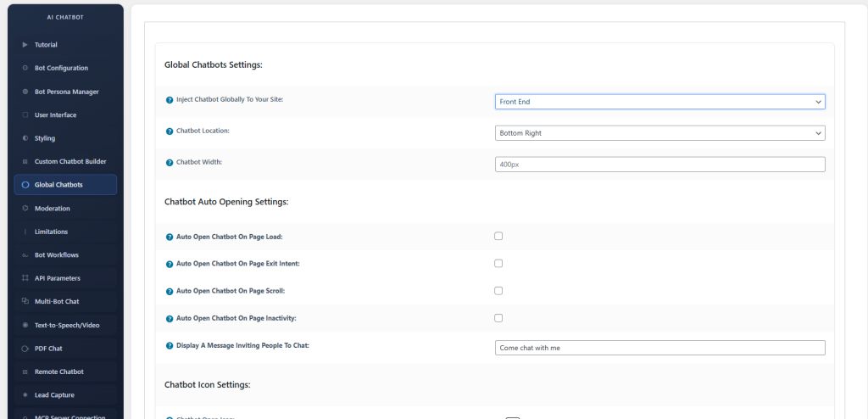868x419 pixels.
Task: Click the Bot Workflows icon in sidebar
Action: [25, 254]
